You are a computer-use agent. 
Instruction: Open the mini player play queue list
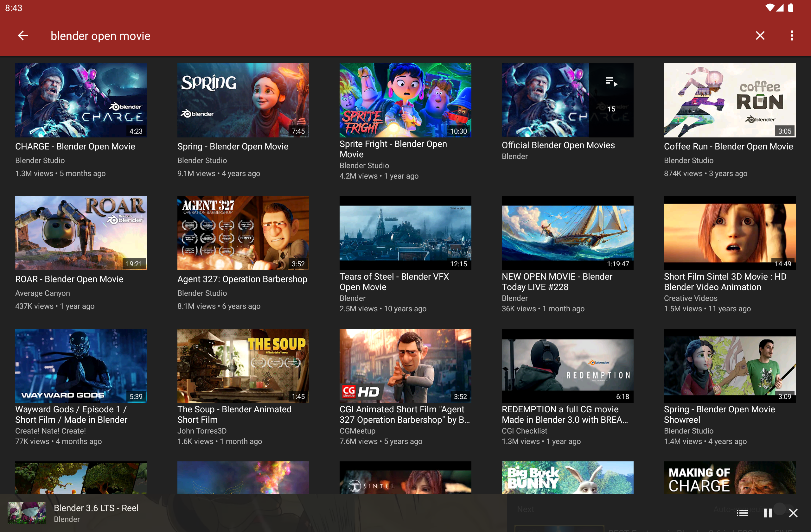click(742, 513)
